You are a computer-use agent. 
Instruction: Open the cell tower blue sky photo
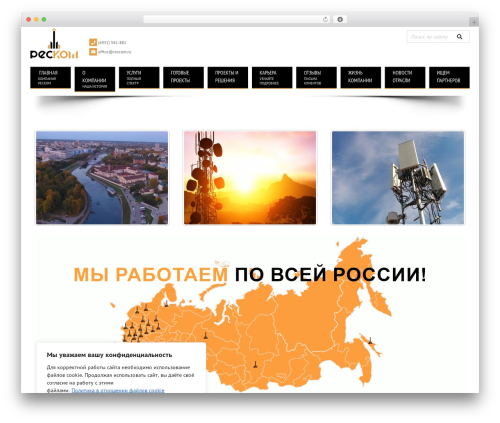[x=398, y=178]
